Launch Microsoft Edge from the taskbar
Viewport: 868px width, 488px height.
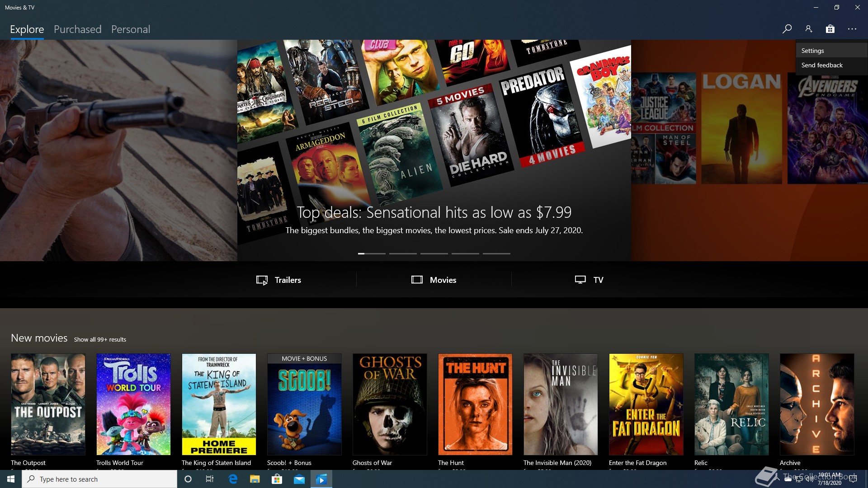(x=233, y=479)
